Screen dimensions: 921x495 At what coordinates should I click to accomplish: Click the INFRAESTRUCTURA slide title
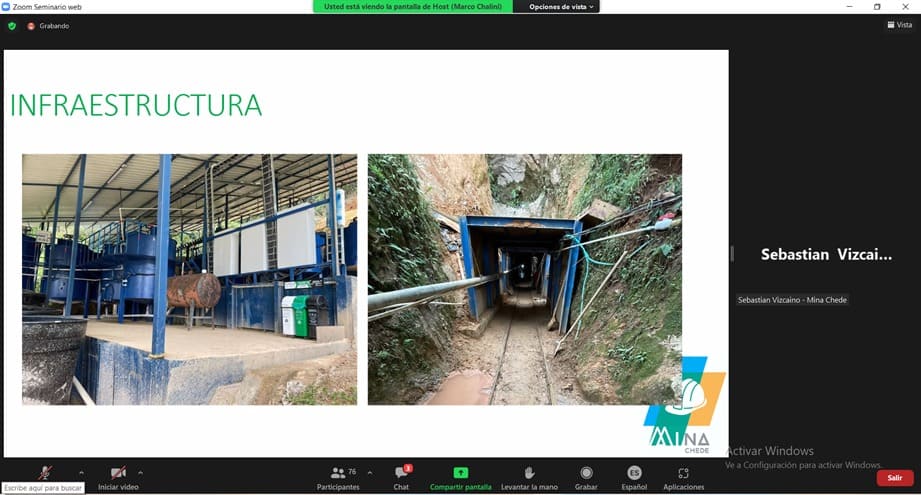[136, 106]
